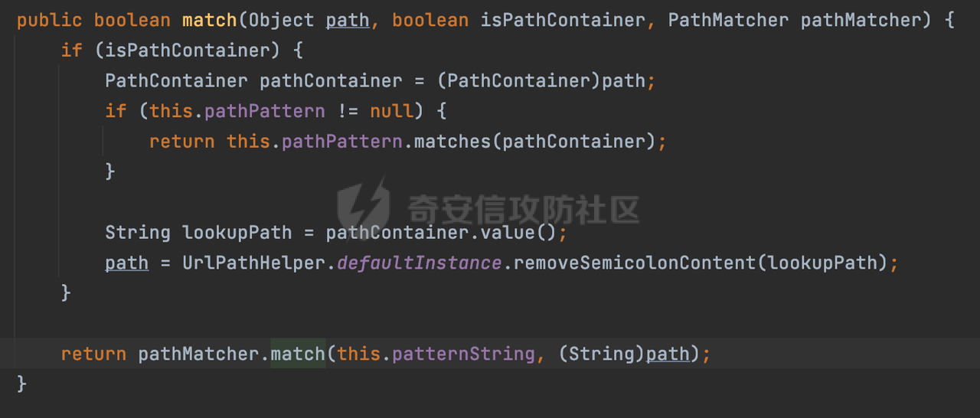Viewport: 980px width, 418px height.
Task: Click the matches method call
Action: [452, 142]
